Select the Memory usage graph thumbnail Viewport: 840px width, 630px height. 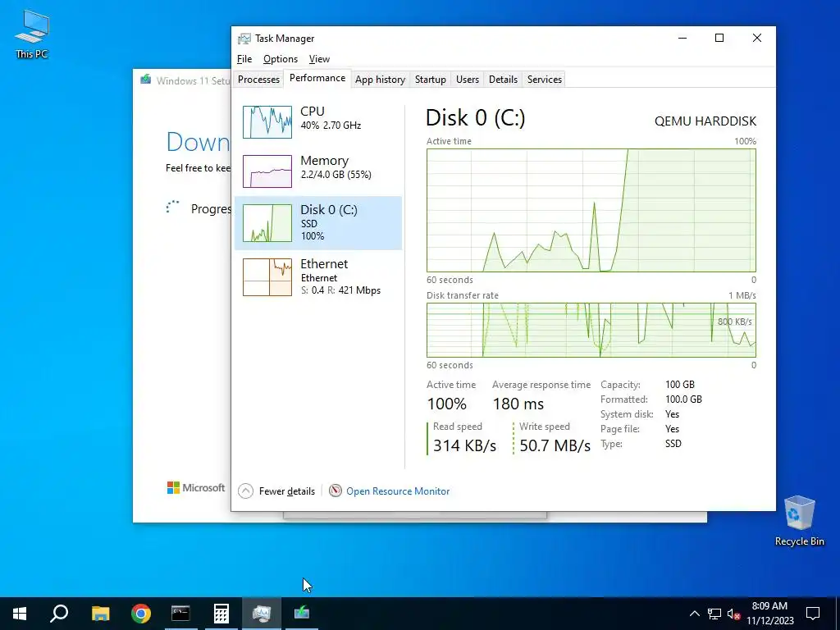[x=267, y=171]
